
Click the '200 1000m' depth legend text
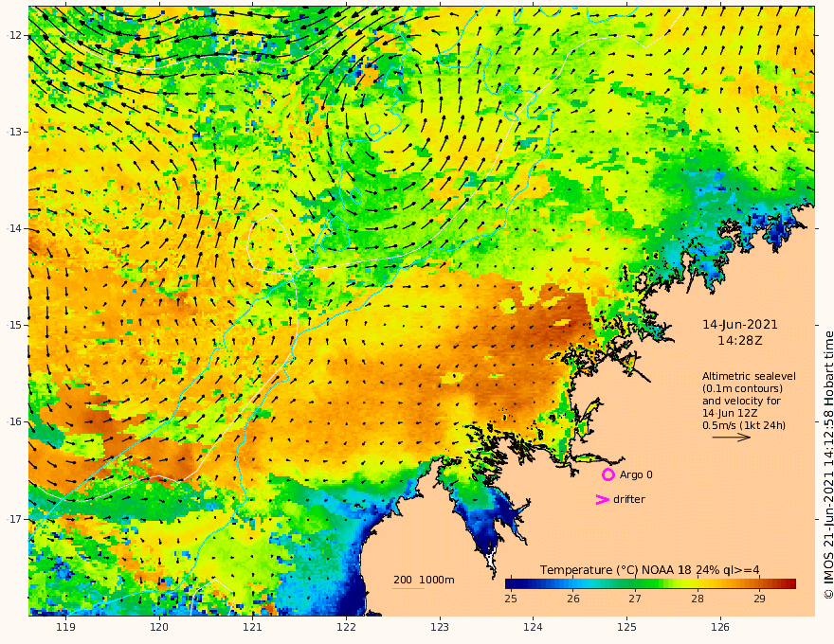tap(424, 580)
